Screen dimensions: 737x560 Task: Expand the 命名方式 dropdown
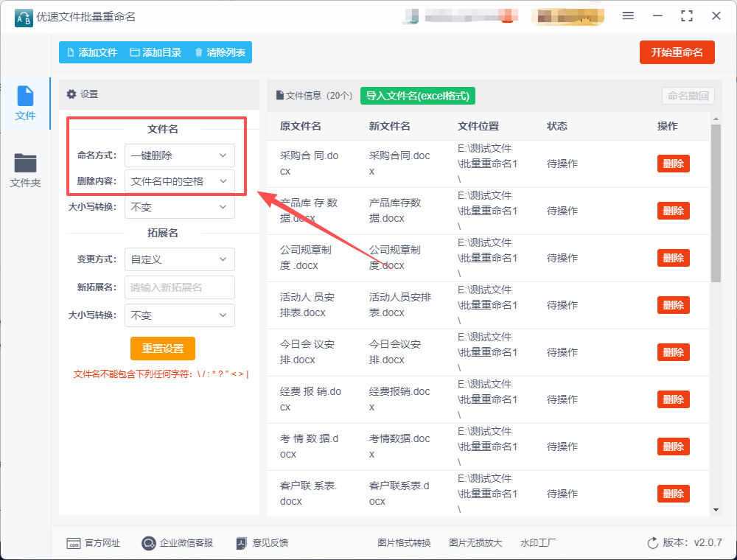coord(179,155)
